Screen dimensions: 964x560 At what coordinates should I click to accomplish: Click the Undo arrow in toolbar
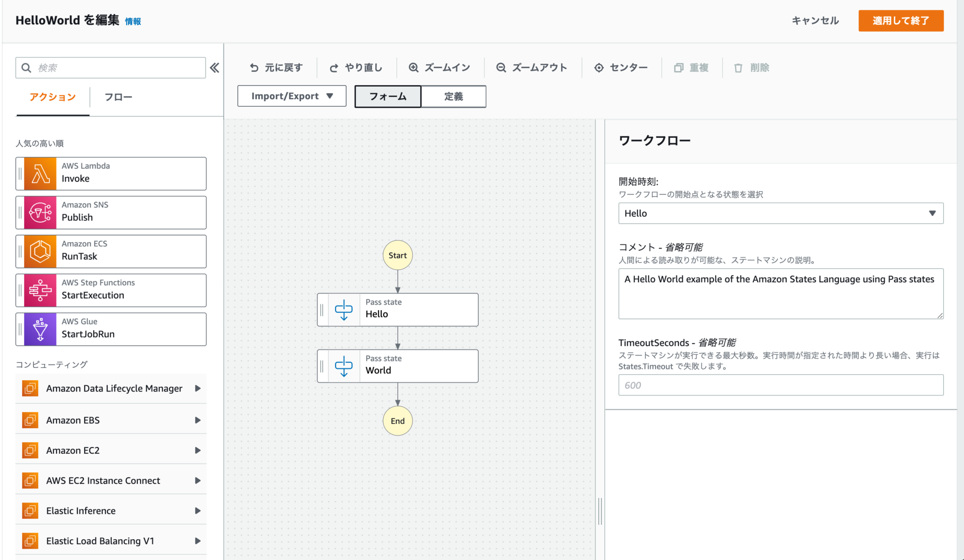click(254, 68)
